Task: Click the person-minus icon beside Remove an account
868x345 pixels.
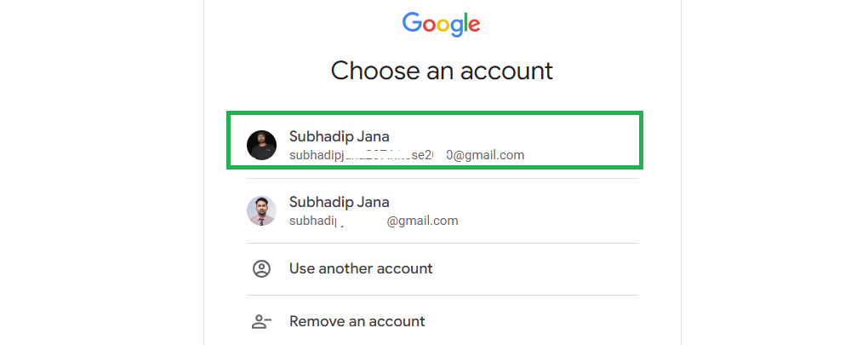Action: (261, 321)
